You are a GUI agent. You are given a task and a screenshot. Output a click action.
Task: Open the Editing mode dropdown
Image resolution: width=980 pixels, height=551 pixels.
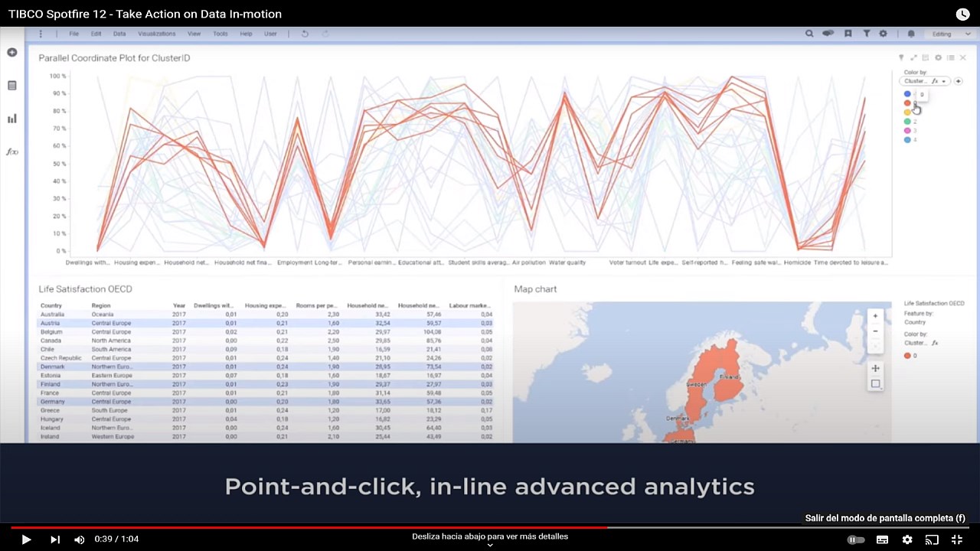[949, 34]
